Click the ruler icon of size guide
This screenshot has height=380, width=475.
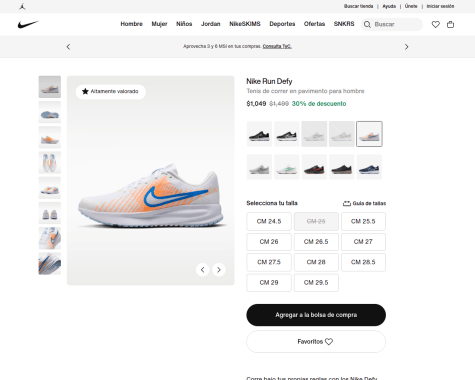[x=347, y=203]
